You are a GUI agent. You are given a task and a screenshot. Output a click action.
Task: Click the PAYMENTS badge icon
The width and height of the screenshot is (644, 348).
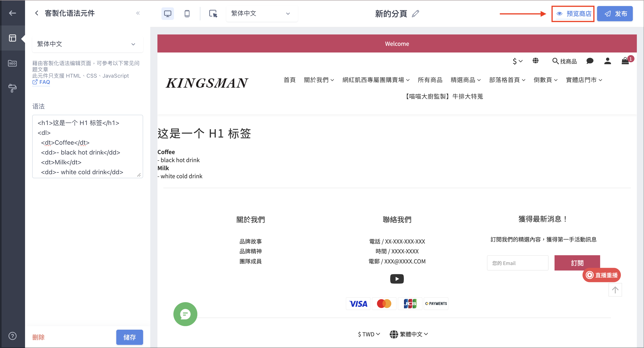click(x=436, y=304)
